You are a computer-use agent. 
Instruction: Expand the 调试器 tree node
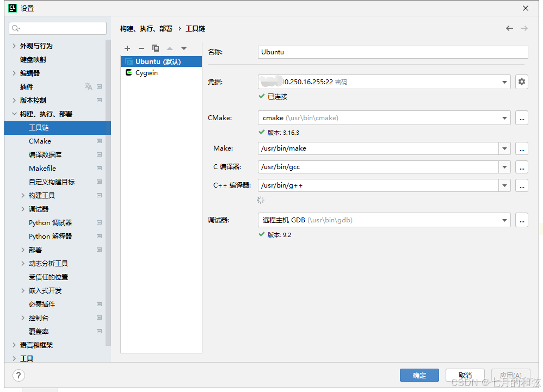click(23, 209)
